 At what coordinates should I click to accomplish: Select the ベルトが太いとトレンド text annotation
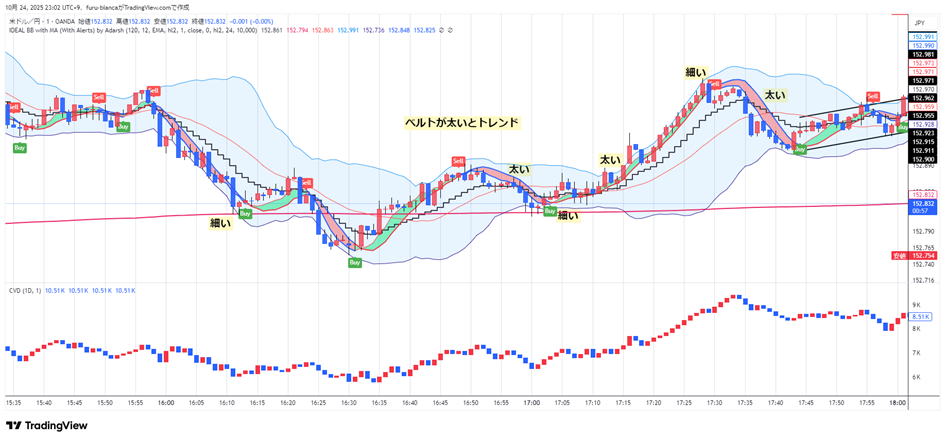pyautogui.click(x=461, y=122)
